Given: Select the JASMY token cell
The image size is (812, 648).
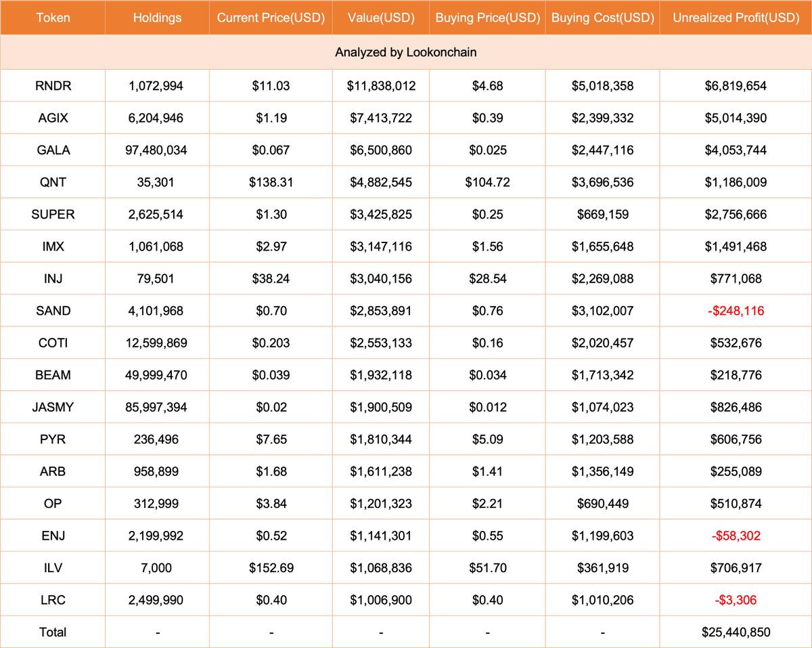Looking at the screenshot, I should [x=53, y=408].
